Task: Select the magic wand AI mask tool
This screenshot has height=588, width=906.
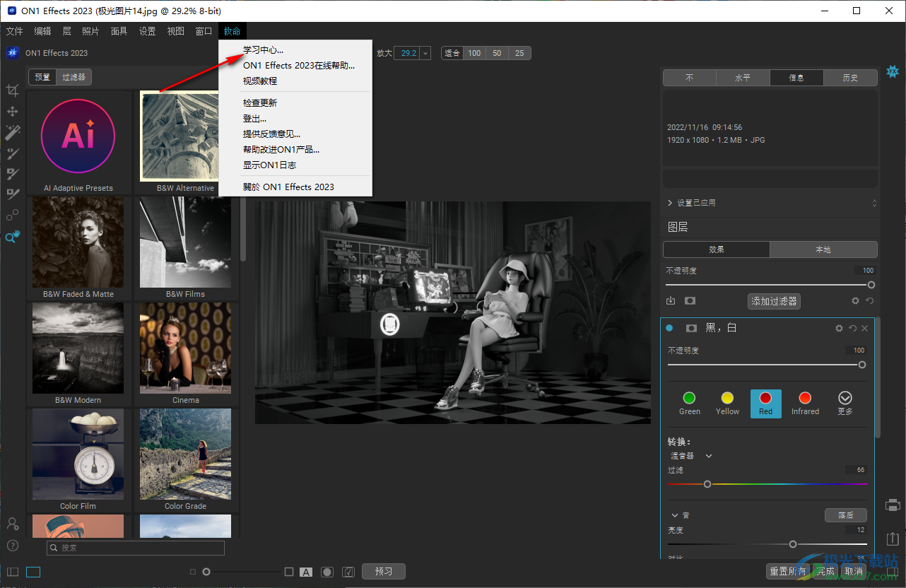Action: (12, 132)
